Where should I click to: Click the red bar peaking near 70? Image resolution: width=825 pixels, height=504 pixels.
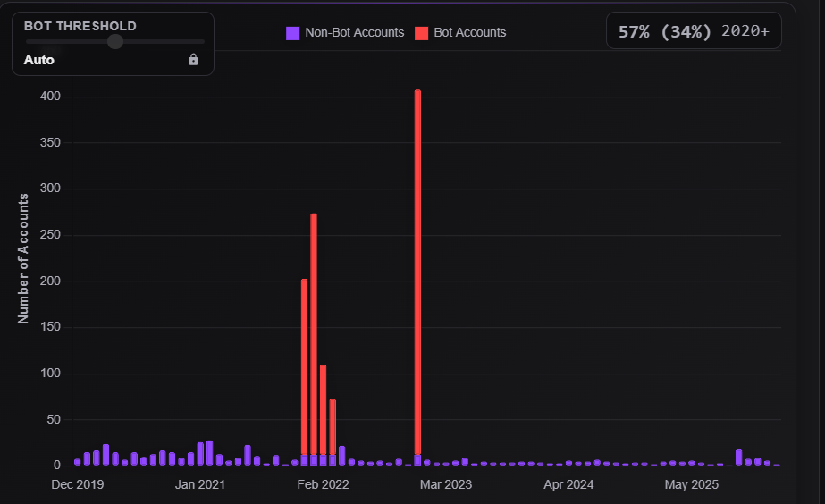pyautogui.click(x=333, y=426)
